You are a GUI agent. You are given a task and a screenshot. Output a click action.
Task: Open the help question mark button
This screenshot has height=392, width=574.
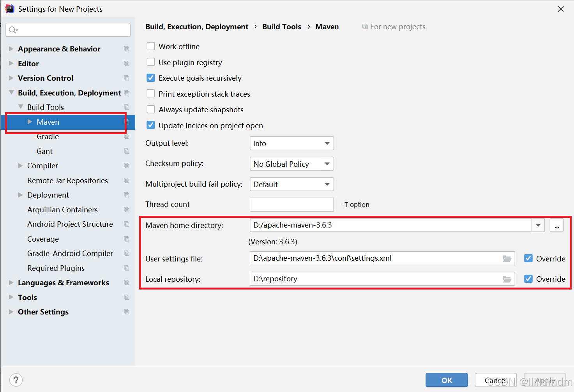click(x=16, y=380)
